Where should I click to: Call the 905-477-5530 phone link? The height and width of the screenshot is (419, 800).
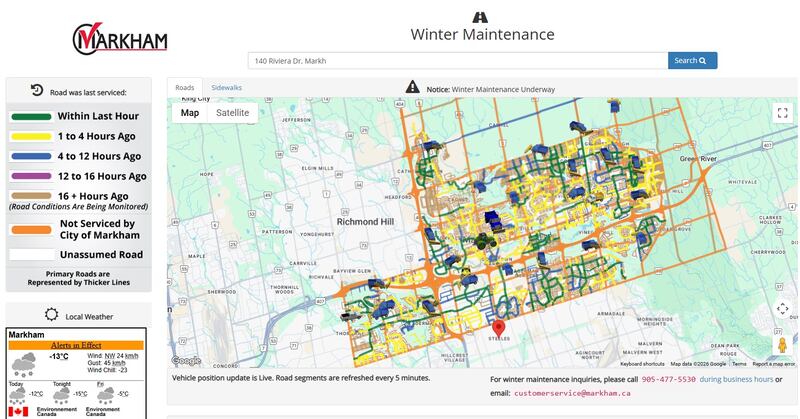(x=668, y=380)
